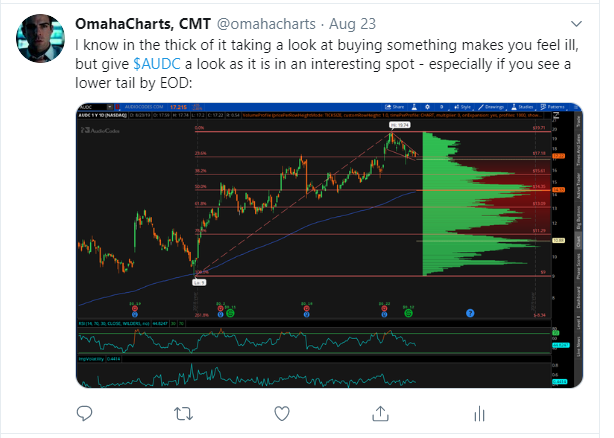This screenshot has width=614, height=438.
Task: Click the AUDC symbol input field
Action: pos(93,107)
